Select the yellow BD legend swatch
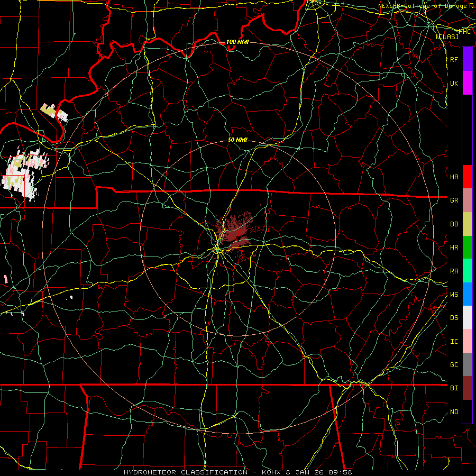The width and height of the screenshot is (476, 476). 467,224
